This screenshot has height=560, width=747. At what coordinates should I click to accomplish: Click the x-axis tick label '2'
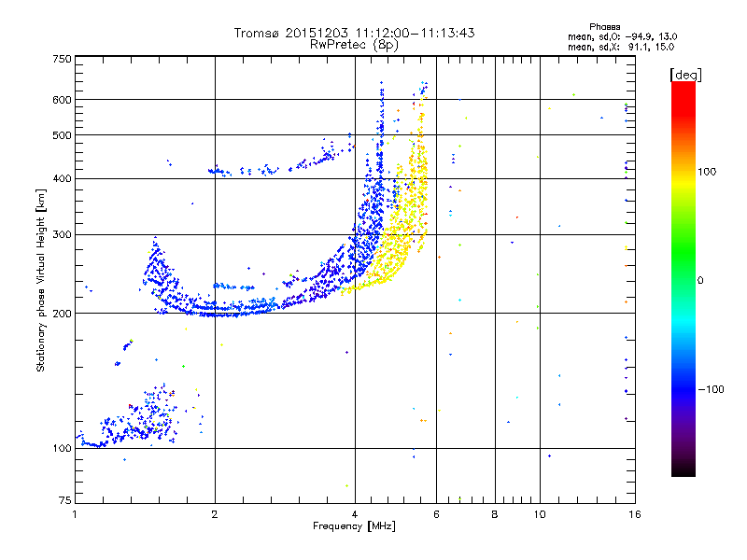[x=215, y=514]
